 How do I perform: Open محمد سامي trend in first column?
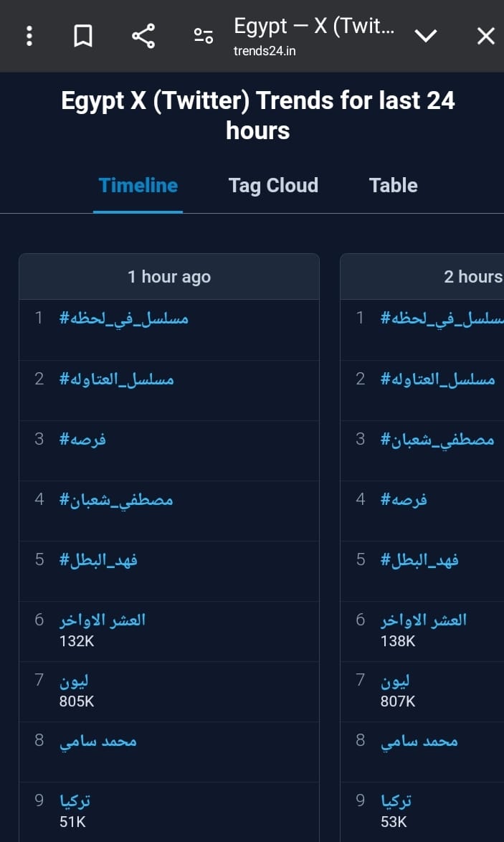(98, 741)
